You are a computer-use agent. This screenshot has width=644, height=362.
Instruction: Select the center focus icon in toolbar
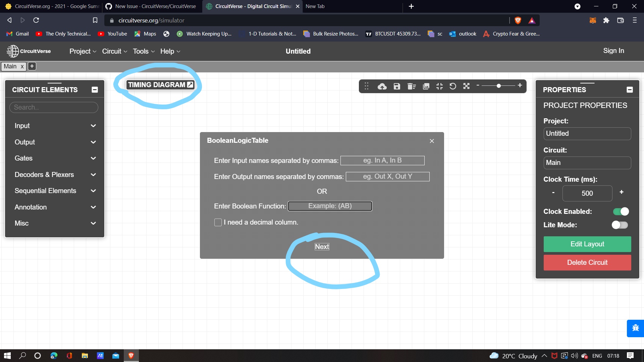click(x=439, y=86)
